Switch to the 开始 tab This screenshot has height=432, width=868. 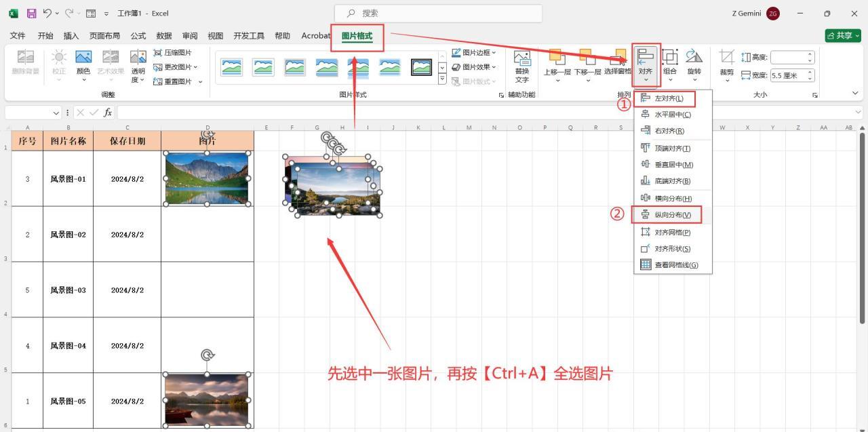click(45, 36)
